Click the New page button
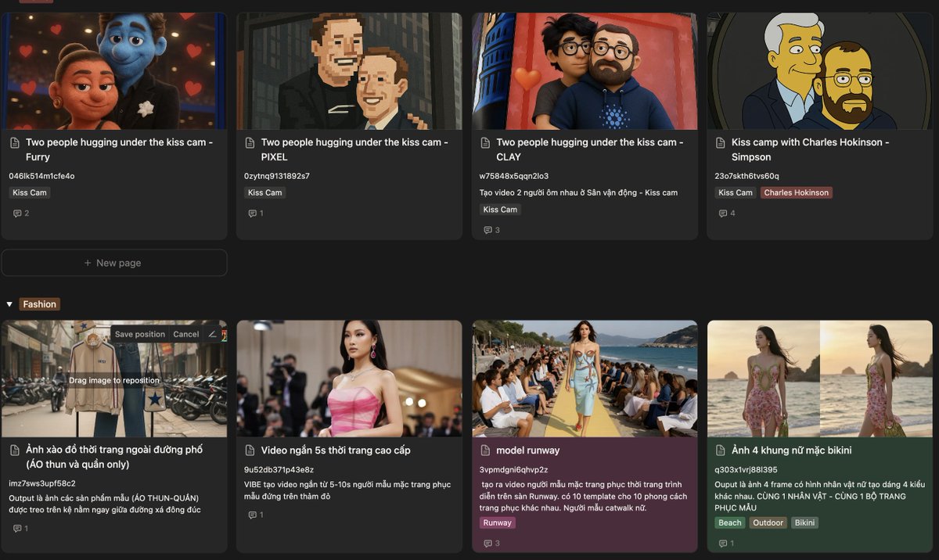Image resolution: width=939 pixels, height=560 pixels. (x=114, y=263)
